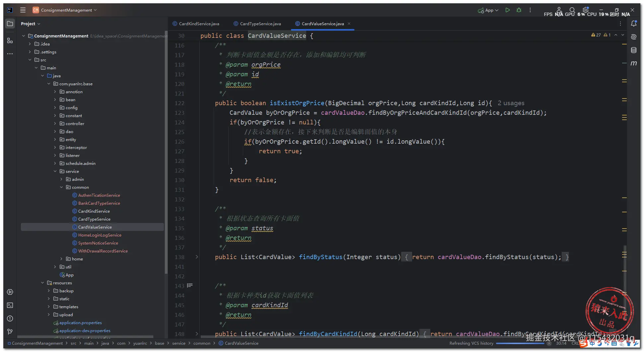
Task: Click the line 143 gutter documentation icon
Action: (x=190, y=285)
